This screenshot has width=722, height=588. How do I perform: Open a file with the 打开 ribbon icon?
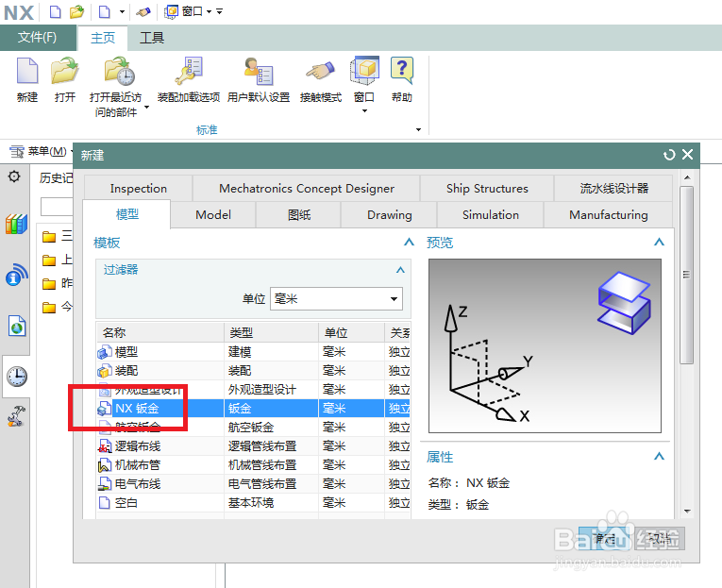[x=64, y=71]
